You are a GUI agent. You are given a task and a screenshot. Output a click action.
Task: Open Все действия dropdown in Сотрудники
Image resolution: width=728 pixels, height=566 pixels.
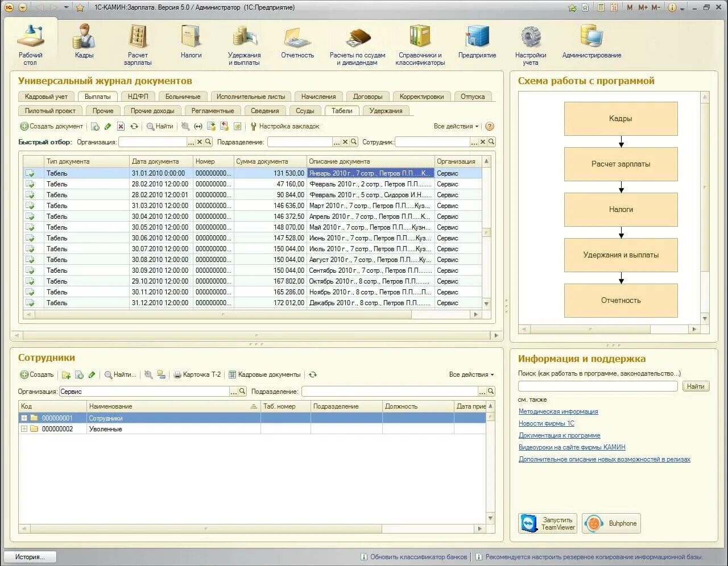(x=471, y=374)
